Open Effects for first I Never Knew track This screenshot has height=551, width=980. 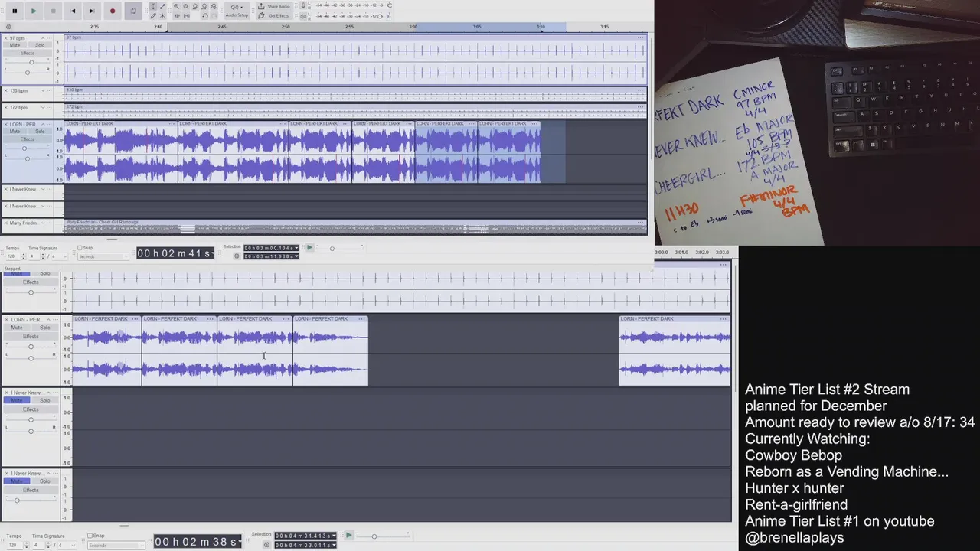coord(31,409)
